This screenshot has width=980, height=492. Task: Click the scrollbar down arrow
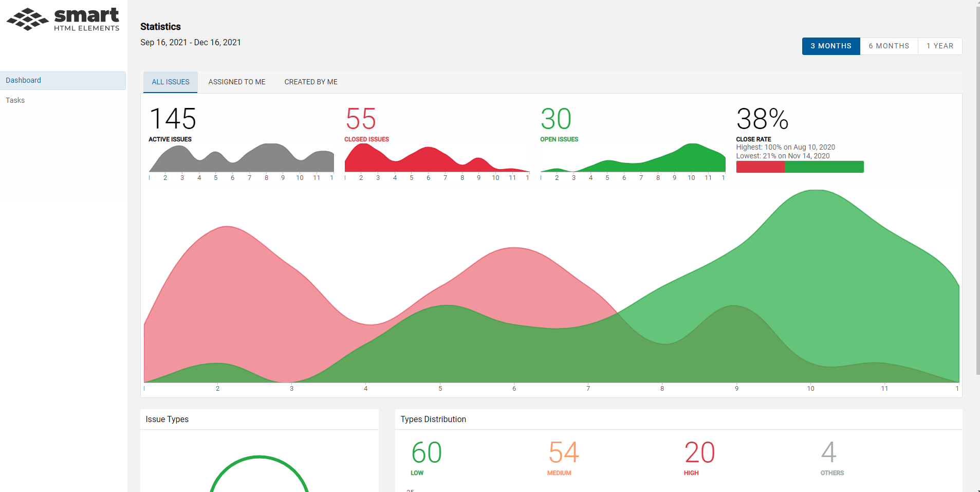pos(977,489)
